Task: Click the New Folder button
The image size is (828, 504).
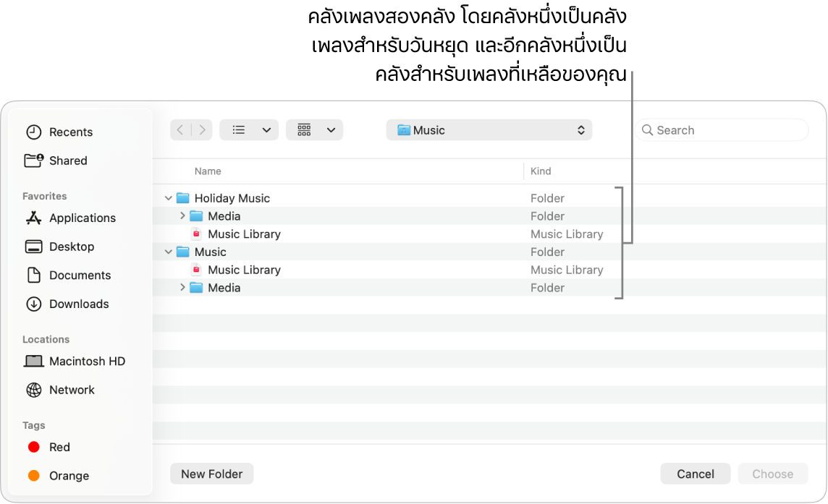Action: [211, 474]
